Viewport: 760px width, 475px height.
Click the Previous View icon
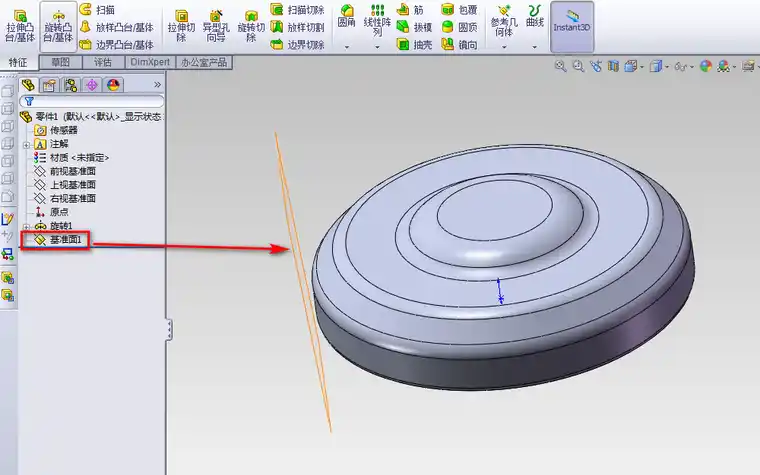click(x=596, y=66)
